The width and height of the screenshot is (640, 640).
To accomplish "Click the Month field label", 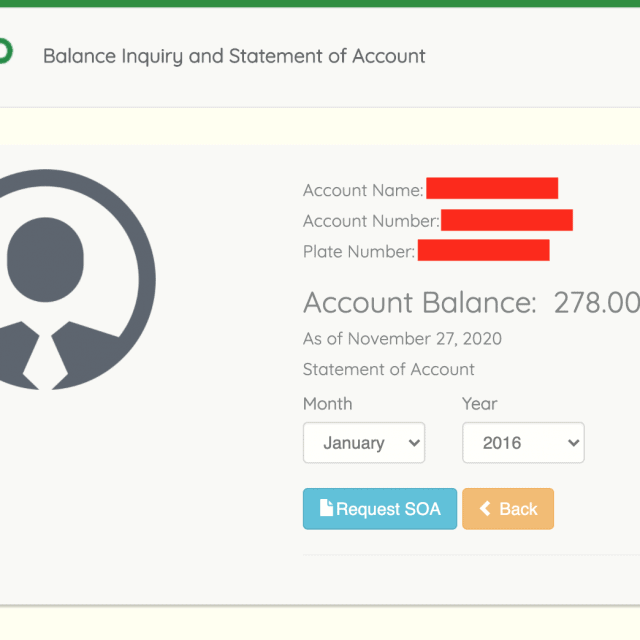I will coord(327,404).
